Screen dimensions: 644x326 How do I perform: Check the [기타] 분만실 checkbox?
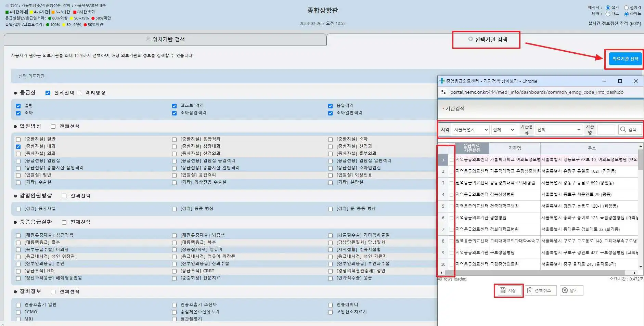330,182
